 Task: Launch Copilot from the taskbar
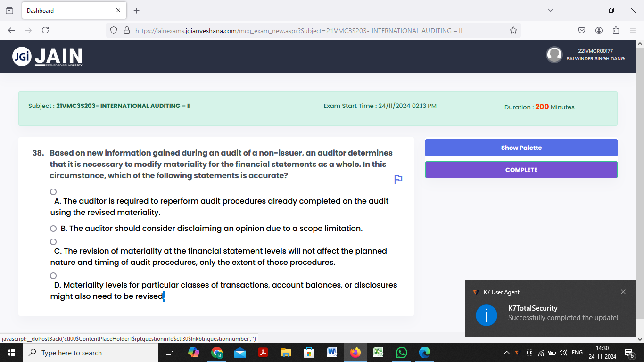[193, 353]
